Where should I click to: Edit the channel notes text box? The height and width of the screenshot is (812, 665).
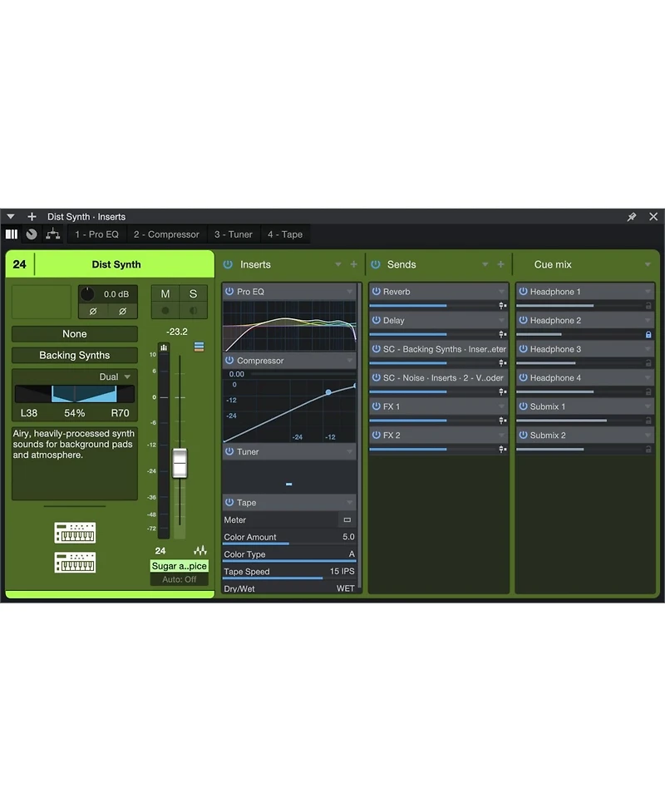click(x=75, y=464)
